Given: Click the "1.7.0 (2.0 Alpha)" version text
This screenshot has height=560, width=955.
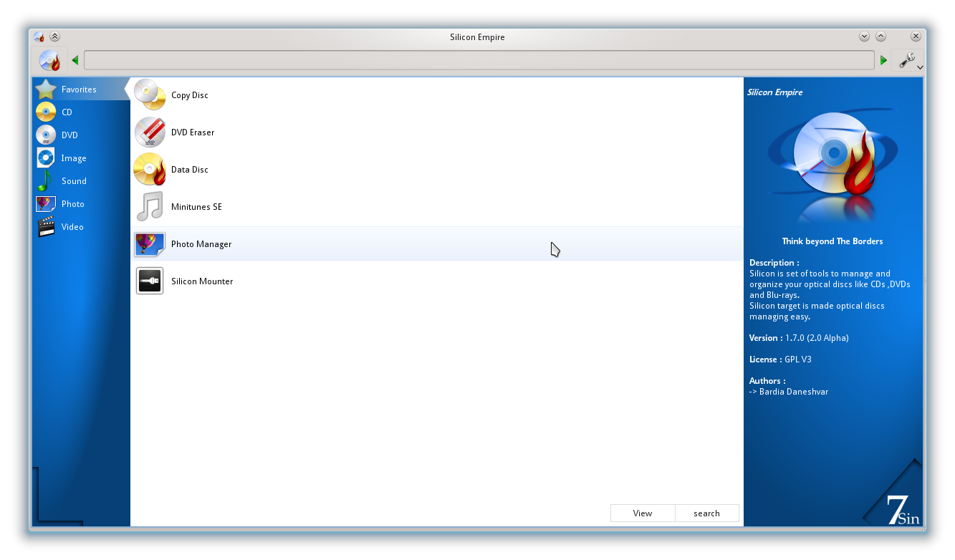Looking at the screenshot, I should tap(817, 338).
